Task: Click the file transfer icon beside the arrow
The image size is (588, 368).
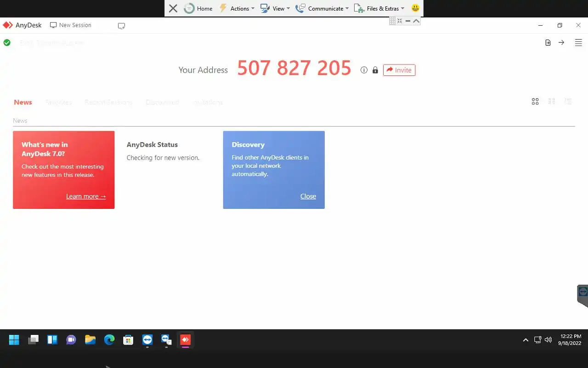Action: tap(548, 43)
